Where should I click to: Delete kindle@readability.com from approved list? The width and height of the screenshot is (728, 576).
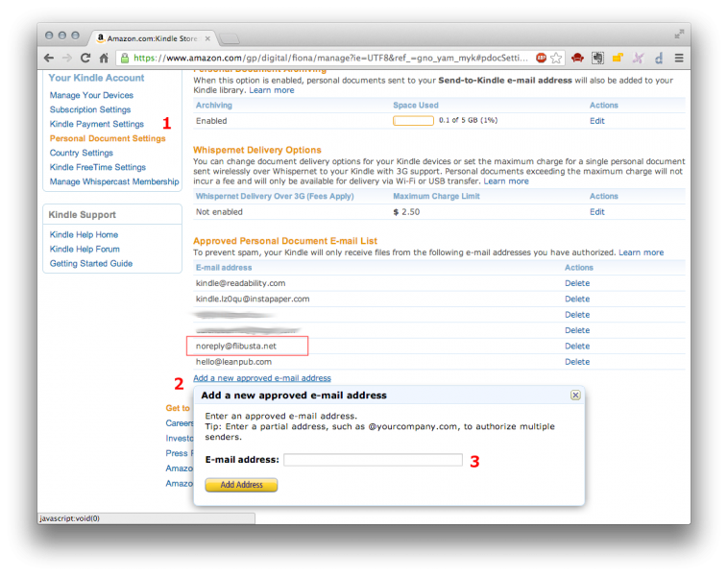click(577, 283)
